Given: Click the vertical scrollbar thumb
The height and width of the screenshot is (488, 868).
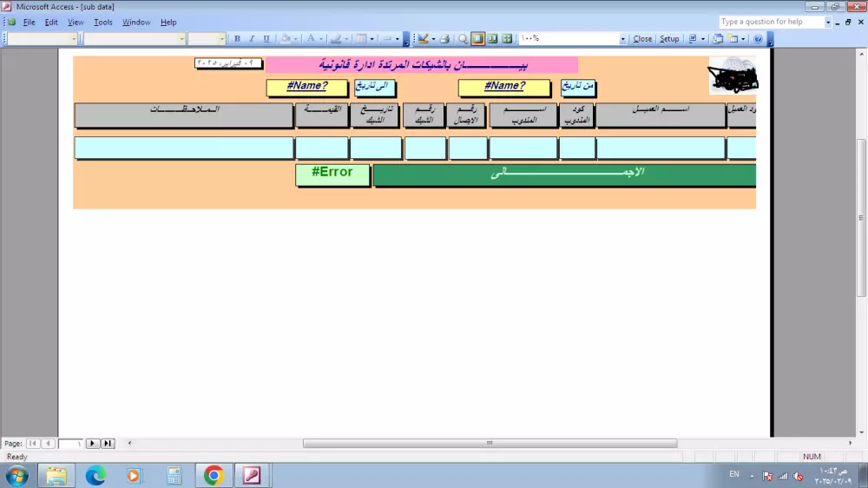Looking at the screenshot, I should [861, 218].
